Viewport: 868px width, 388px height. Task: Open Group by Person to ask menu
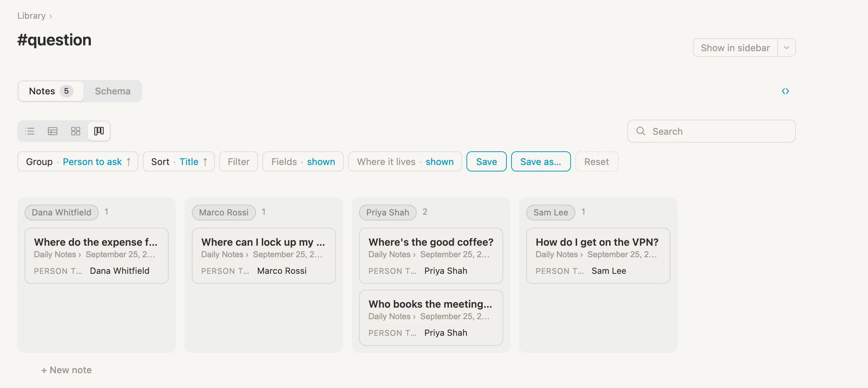tap(78, 162)
